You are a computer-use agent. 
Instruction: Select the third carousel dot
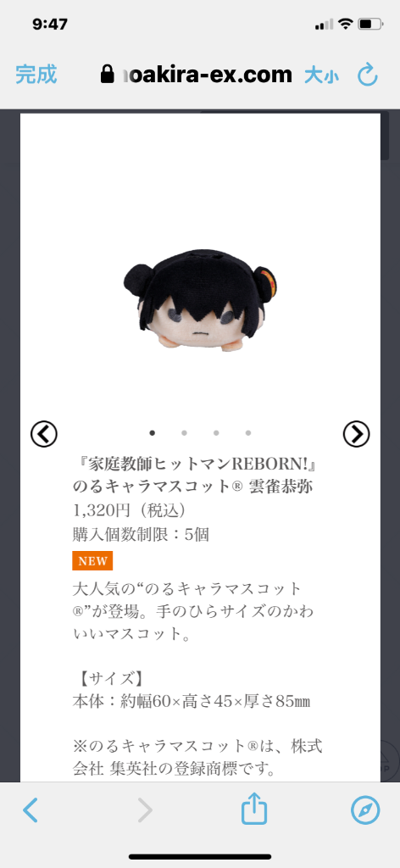coord(216,433)
